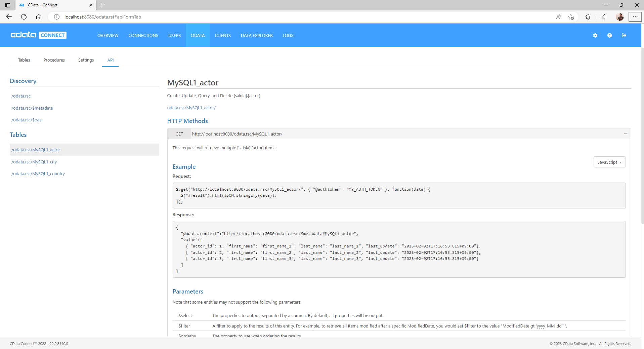
Task: Open a new browser tab
Action: (x=102, y=5)
